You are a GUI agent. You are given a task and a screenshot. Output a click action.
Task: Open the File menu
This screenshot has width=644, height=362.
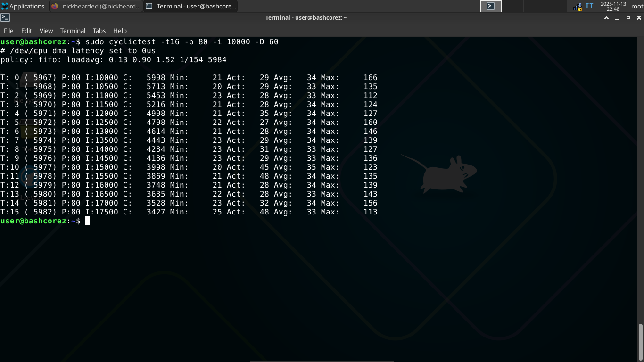pyautogui.click(x=8, y=31)
